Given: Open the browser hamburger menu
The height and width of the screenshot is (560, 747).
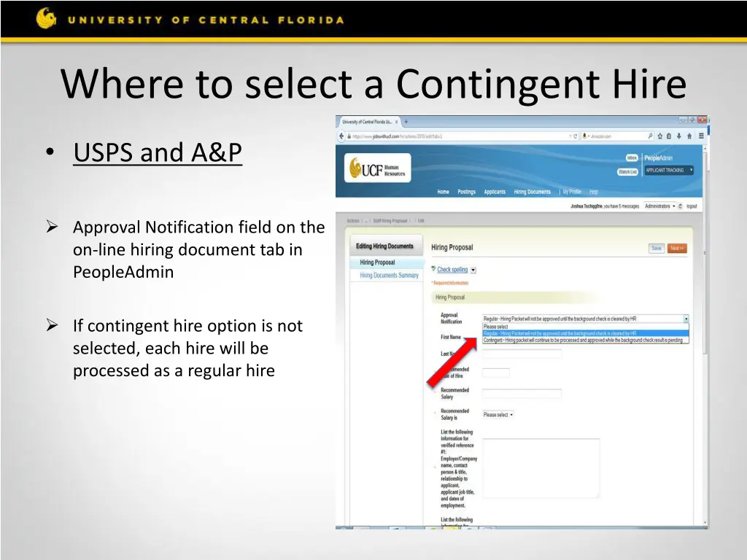Looking at the screenshot, I should click(x=701, y=136).
